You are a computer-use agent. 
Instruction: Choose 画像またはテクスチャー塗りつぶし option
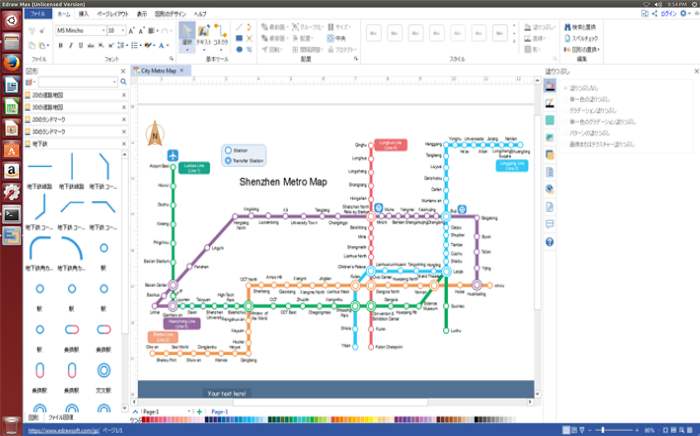point(599,144)
